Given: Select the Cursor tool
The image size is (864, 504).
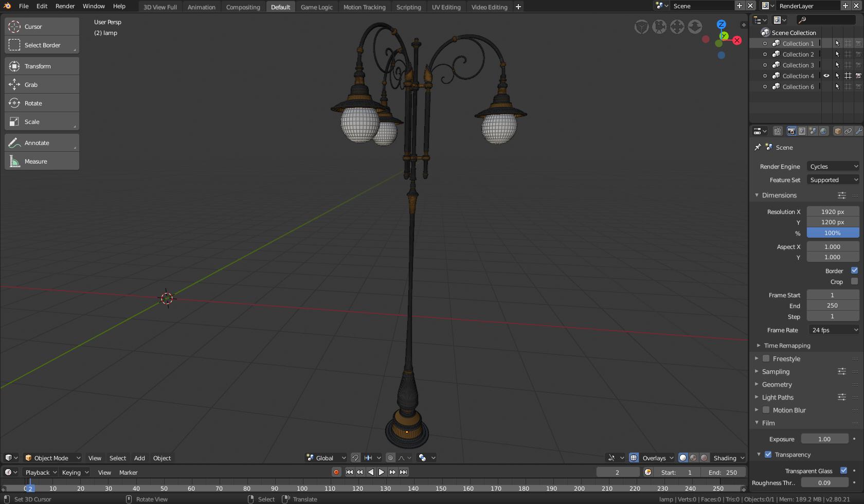Looking at the screenshot, I should 42,27.
